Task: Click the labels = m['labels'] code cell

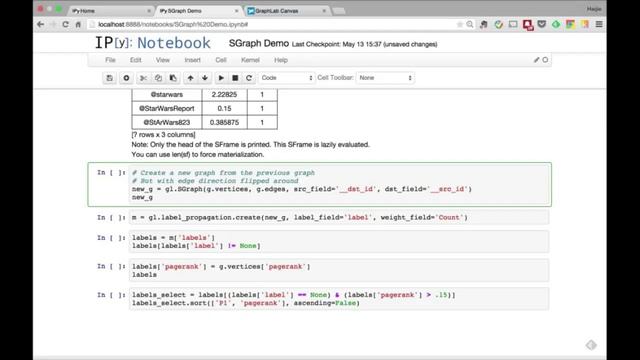Action: click(x=339, y=242)
